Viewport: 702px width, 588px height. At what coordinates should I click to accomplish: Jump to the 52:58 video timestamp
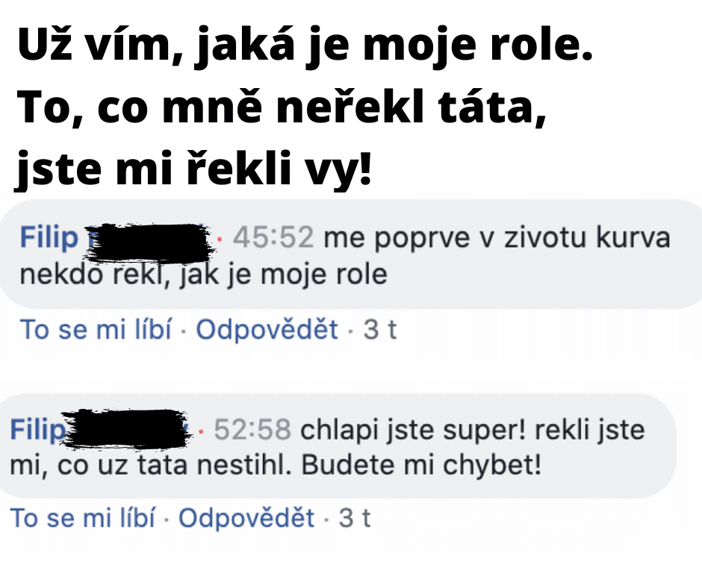pyautogui.click(x=252, y=430)
